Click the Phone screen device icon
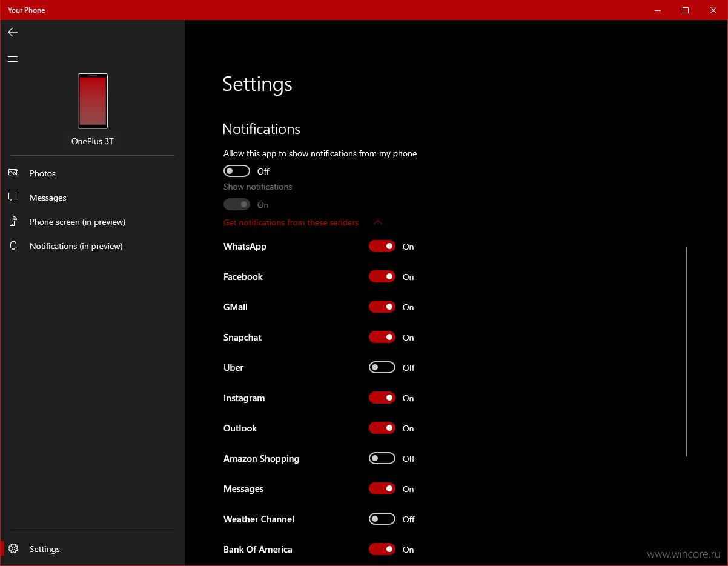 coord(13,222)
